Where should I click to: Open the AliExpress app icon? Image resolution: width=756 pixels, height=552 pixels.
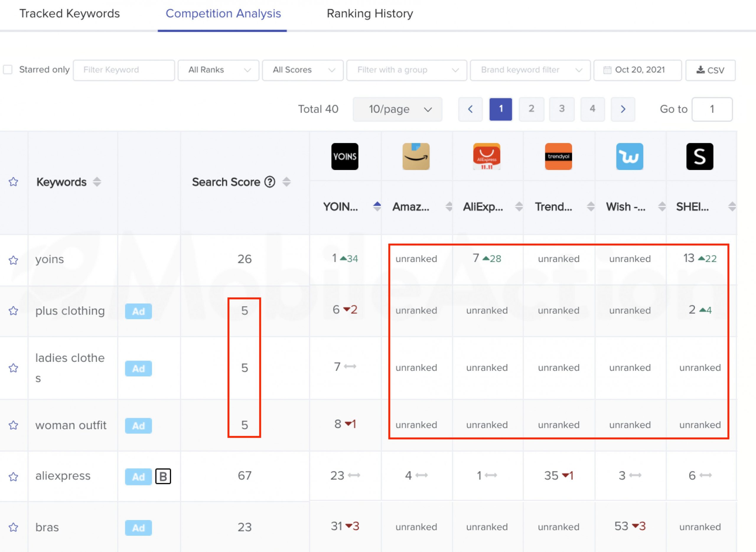click(x=487, y=157)
